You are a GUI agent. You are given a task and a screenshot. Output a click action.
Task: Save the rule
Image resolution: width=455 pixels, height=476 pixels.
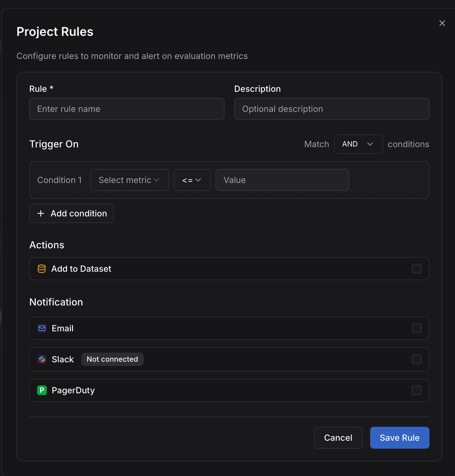(400, 438)
